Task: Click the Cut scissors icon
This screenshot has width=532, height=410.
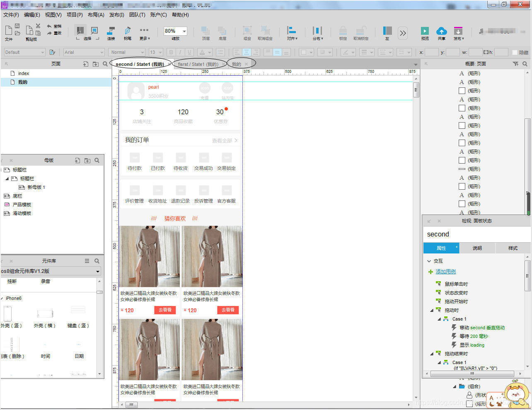Action: tap(38, 26)
